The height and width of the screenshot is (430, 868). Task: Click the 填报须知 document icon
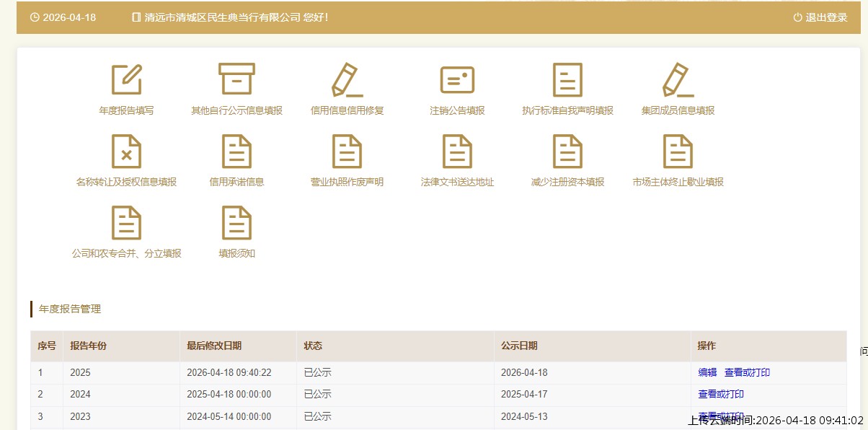(x=236, y=223)
